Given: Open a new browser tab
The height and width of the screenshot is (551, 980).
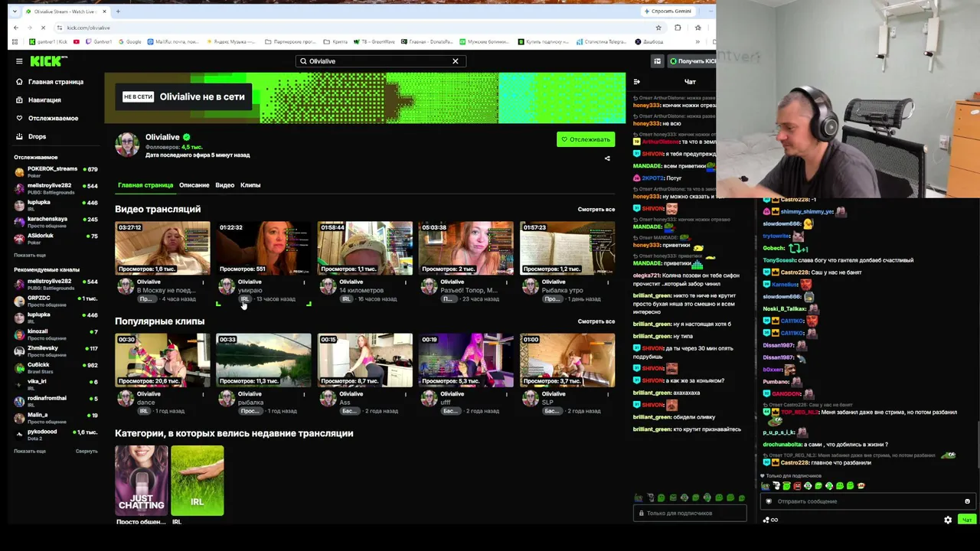Looking at the screenshot, I should click(118, 11).
